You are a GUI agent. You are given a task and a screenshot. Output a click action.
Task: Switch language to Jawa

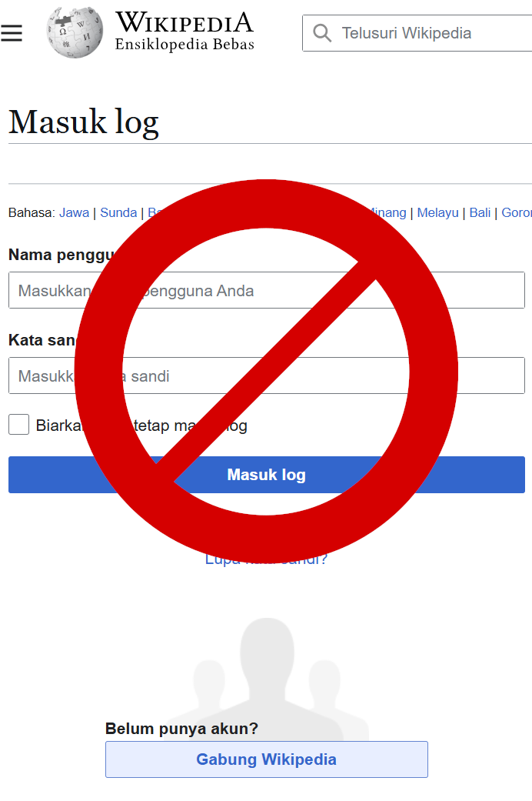[x=74, y=212]
